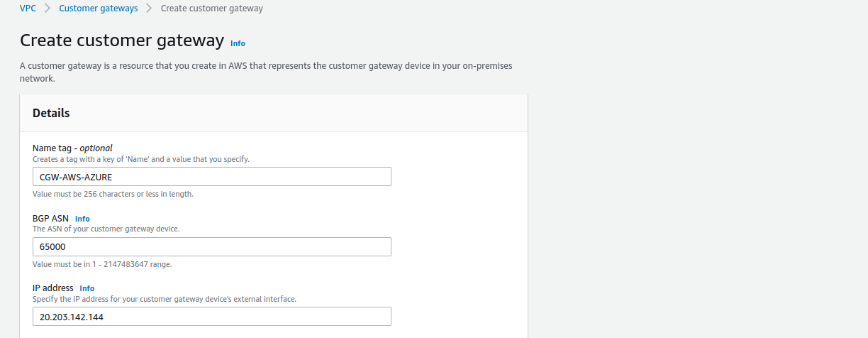This screenshot has width=868, height=338.
Task: Open the Info link beside the page title
Action: point(238,43)
